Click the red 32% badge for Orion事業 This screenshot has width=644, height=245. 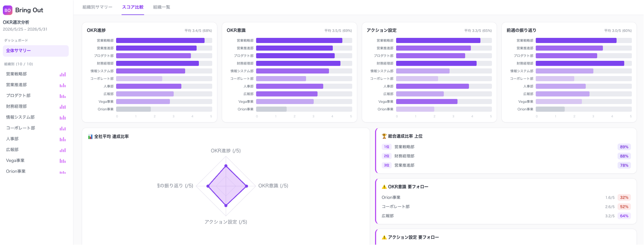point(624,197)
